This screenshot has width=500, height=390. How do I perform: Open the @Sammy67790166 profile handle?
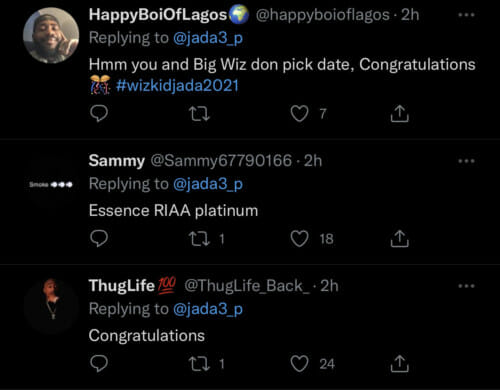[x=221, y=161]
